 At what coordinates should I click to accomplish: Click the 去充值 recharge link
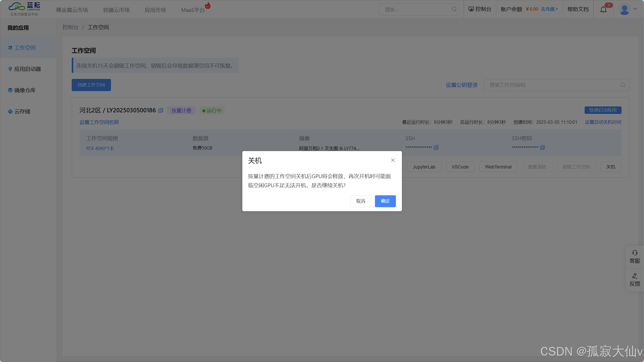(x=549, y=9)
